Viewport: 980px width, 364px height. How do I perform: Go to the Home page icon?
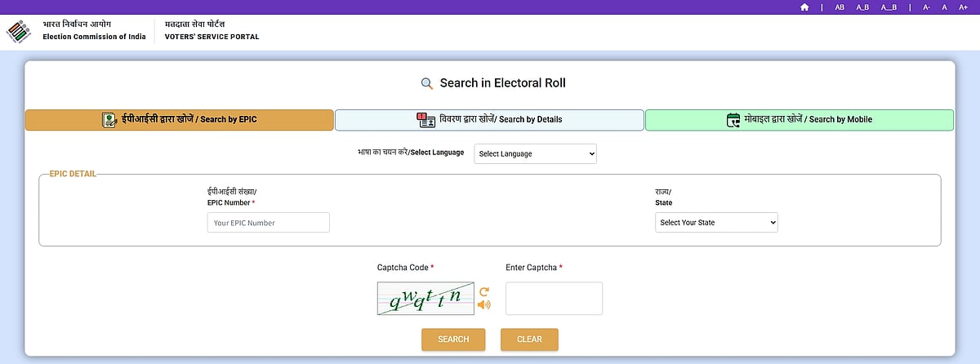[x=804, y=7]
